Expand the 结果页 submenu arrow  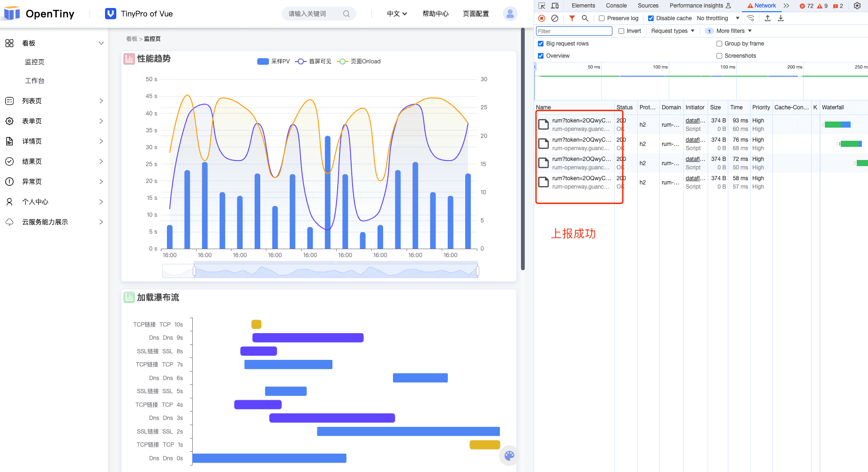tap(101, 161)
